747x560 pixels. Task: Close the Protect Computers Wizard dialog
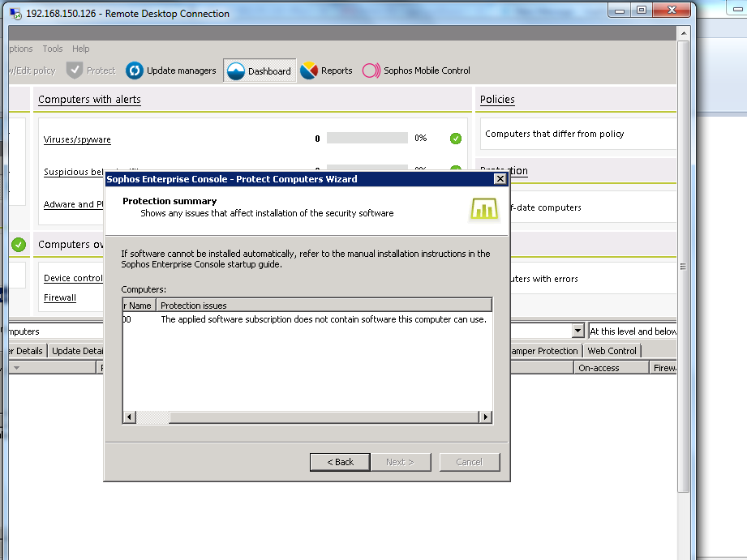tap(500, 179)
